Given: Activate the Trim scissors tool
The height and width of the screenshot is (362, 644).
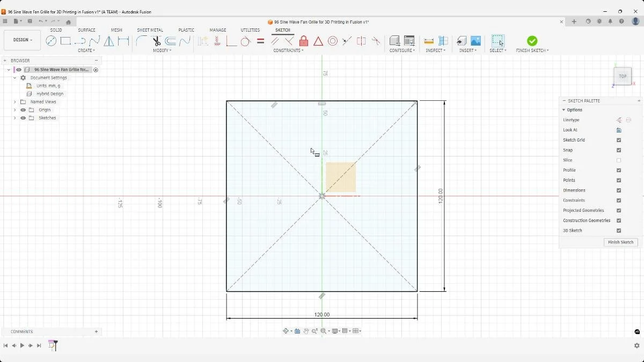Looking at the screenshot, I should pos(157,41).
